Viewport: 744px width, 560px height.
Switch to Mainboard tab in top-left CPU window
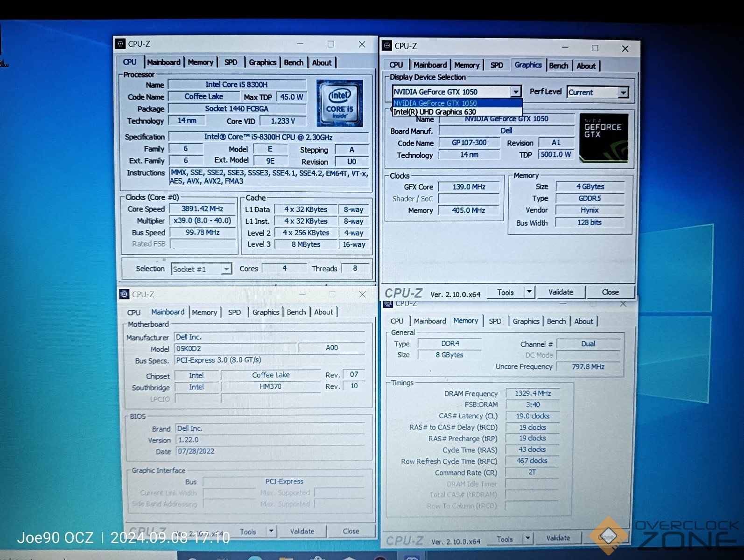point(163,63)
